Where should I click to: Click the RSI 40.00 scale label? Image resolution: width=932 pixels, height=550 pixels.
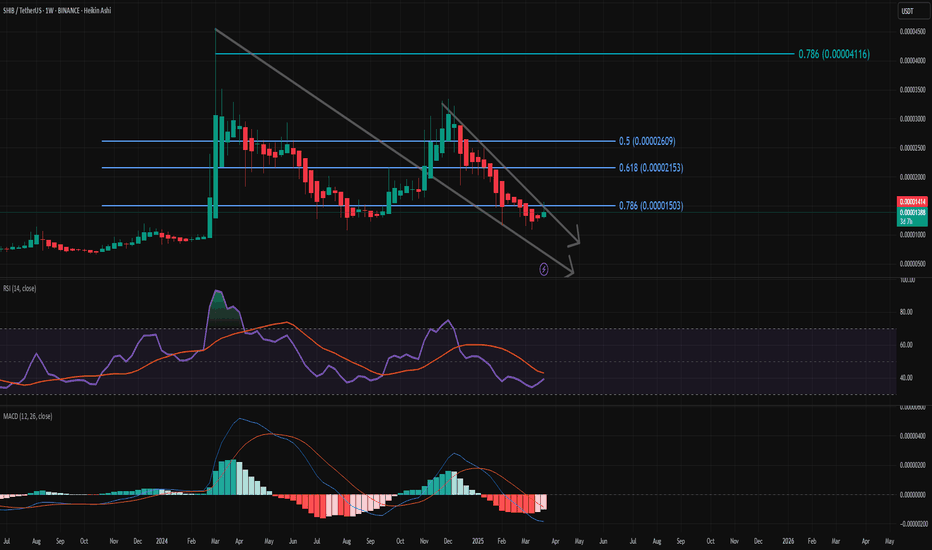coord(906,378)
